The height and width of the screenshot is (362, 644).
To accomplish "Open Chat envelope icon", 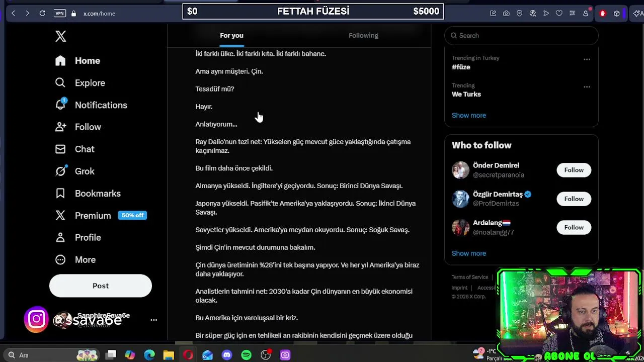I will (x=60, y=149).
